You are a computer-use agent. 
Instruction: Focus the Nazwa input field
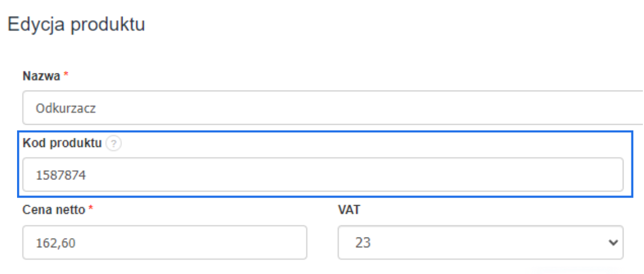pyautogui.click(x=331, y=108)
